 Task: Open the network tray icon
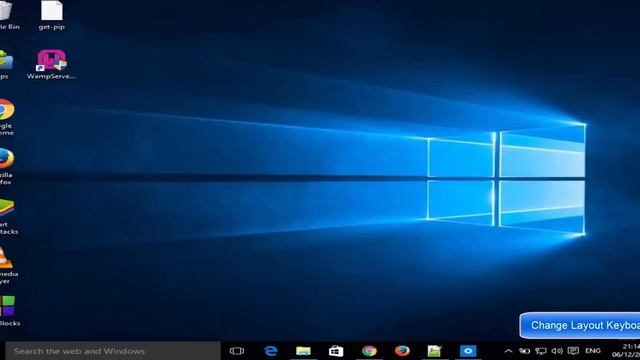click(x=541, y=351)
